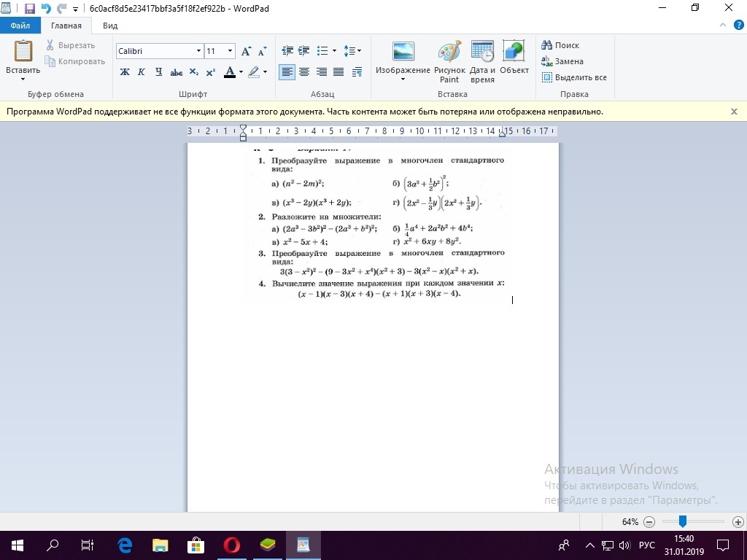This screenshot has height=560, width=747.
Task: Collapse the ribbon with the chevron
Action: click(x=723, y=26)
